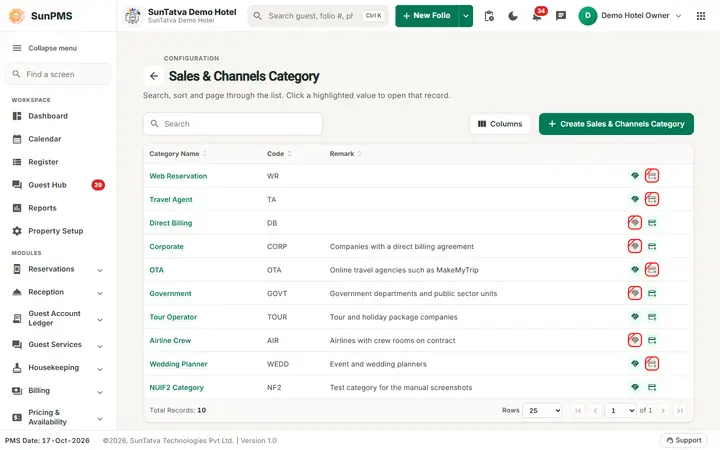Click the card icon in Airline Crew row

[x=652, y=340]
